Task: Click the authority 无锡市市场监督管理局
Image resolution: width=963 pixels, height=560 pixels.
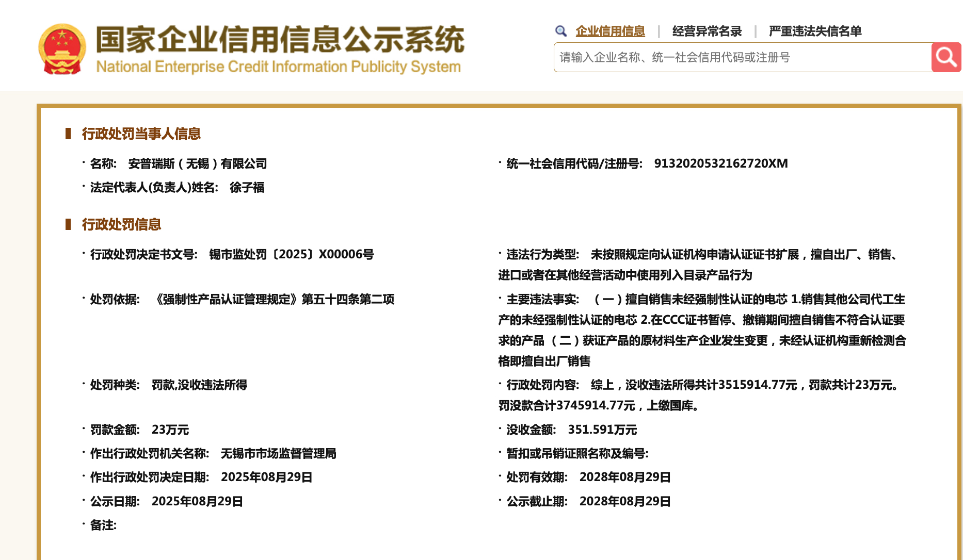Action: click(x=278, y=453)
